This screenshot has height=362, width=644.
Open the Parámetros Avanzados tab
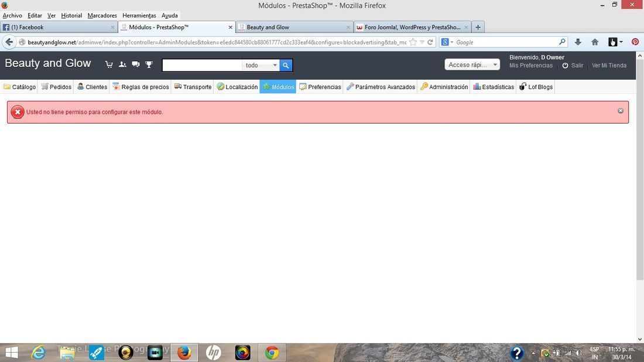(x=381, y=87)
